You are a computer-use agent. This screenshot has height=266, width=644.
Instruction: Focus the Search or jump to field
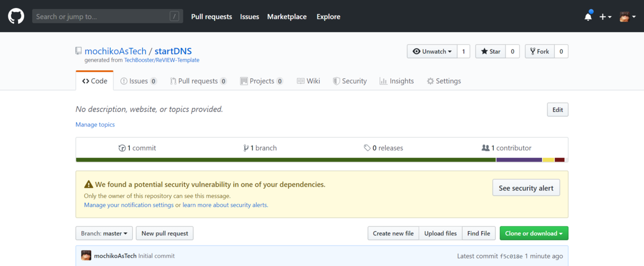pyautogui.click(x=107, y=17)
